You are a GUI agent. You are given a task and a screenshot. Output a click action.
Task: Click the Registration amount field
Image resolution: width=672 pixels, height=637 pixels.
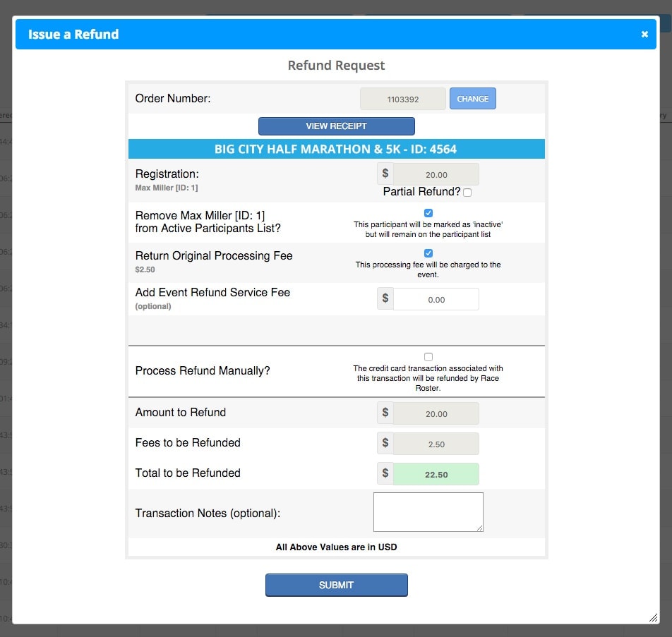(x=436, y=174)
